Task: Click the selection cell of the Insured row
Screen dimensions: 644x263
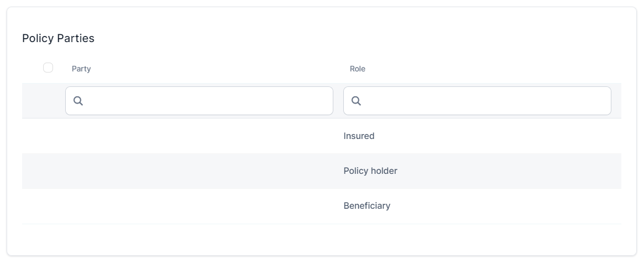Action: click(44, 136)
